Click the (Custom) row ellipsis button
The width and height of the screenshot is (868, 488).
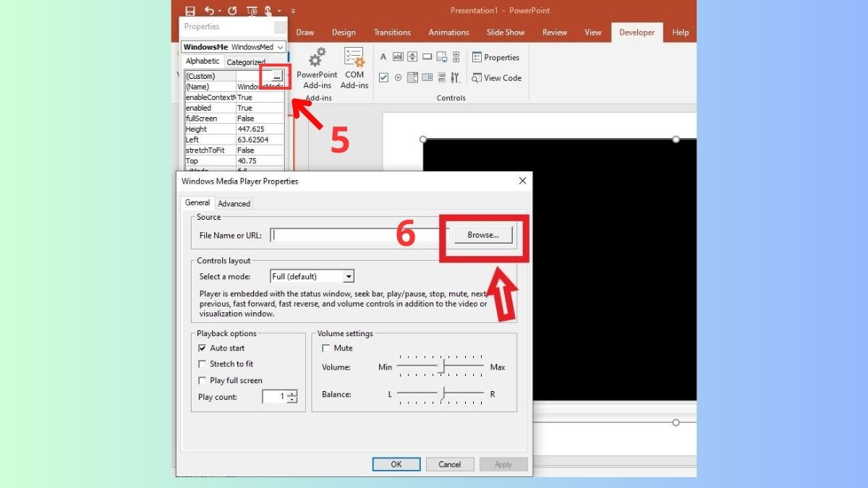(277, 76)
